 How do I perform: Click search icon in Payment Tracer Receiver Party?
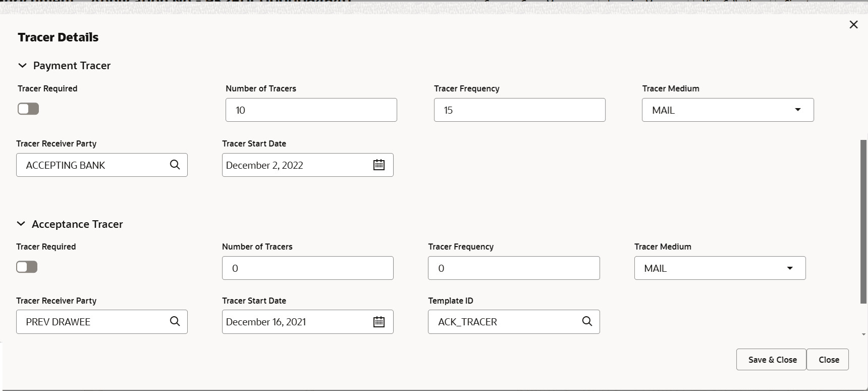[175, 165]
